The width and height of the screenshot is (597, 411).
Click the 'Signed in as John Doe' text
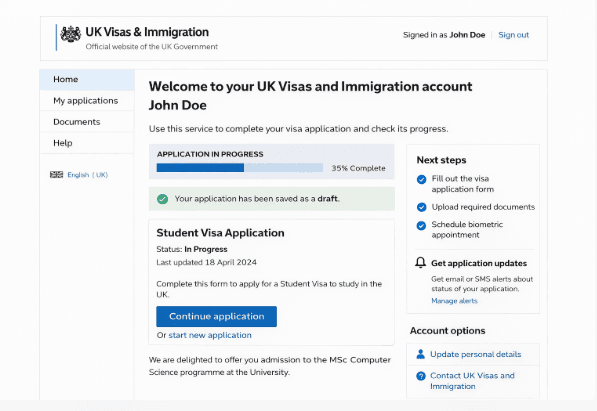click(x=444, y=35)
